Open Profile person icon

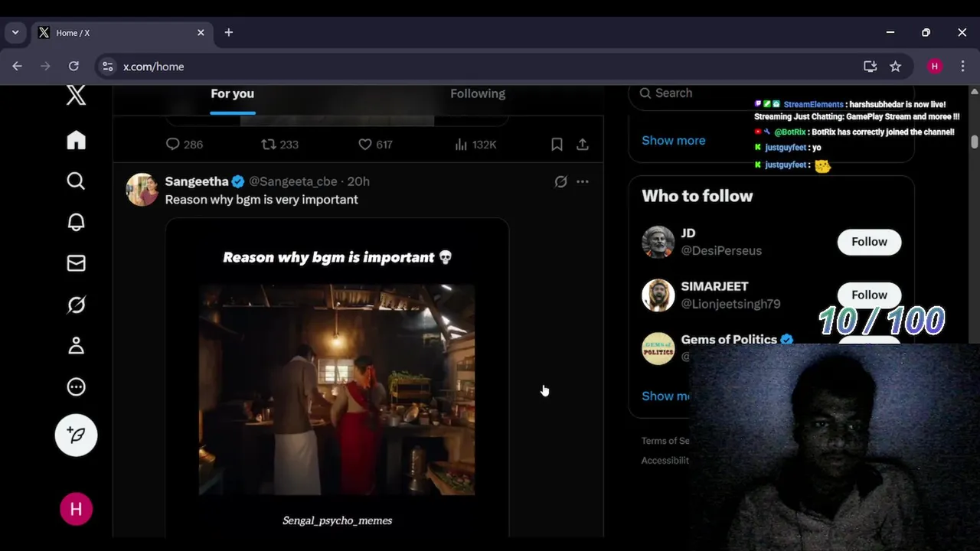point(76,345)
